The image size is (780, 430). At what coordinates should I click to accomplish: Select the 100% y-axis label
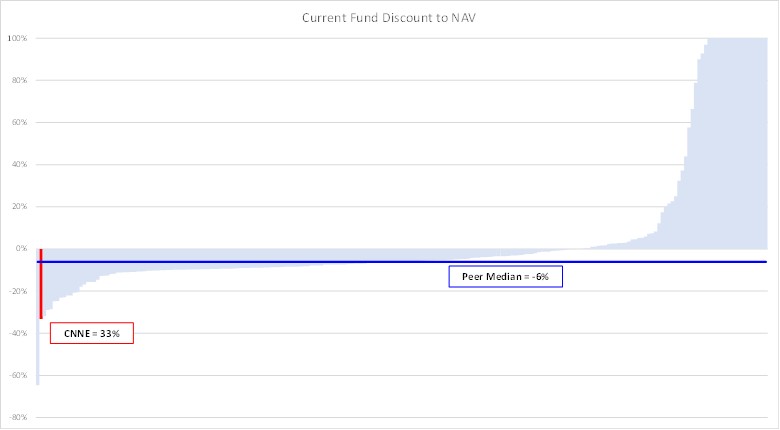tap(19, 38)
